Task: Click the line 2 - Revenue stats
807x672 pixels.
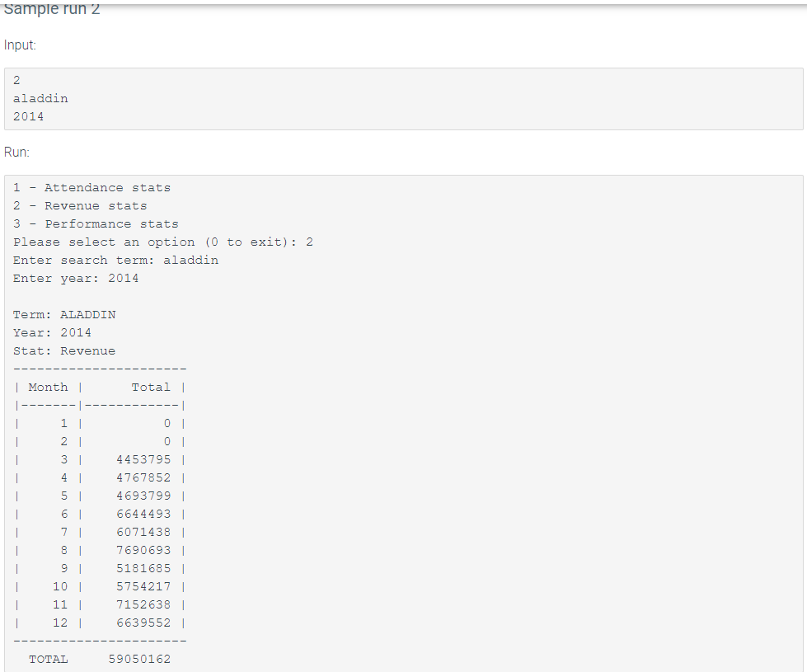Action: point(80,205)
